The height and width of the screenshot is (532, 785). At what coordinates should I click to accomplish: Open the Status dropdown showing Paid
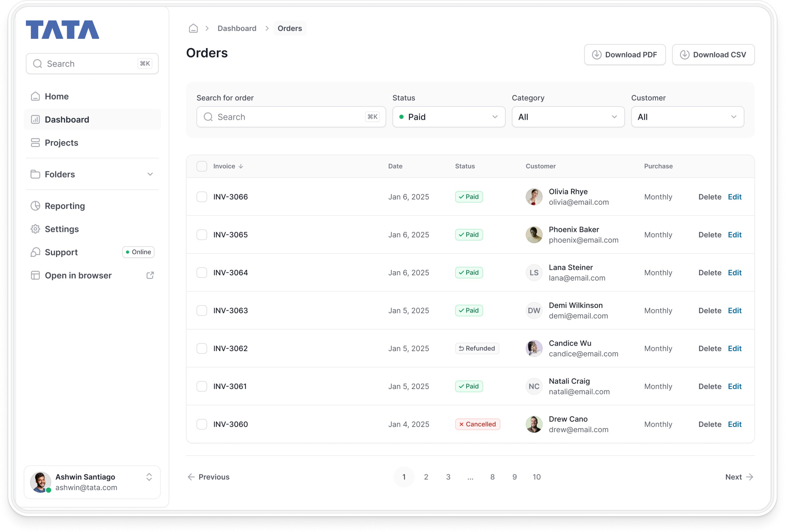(x=448, y=117)
